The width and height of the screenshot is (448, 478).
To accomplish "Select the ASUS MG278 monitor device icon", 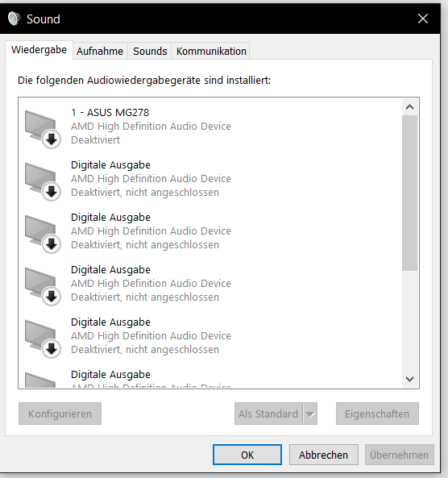I will (x=43, y=129).
